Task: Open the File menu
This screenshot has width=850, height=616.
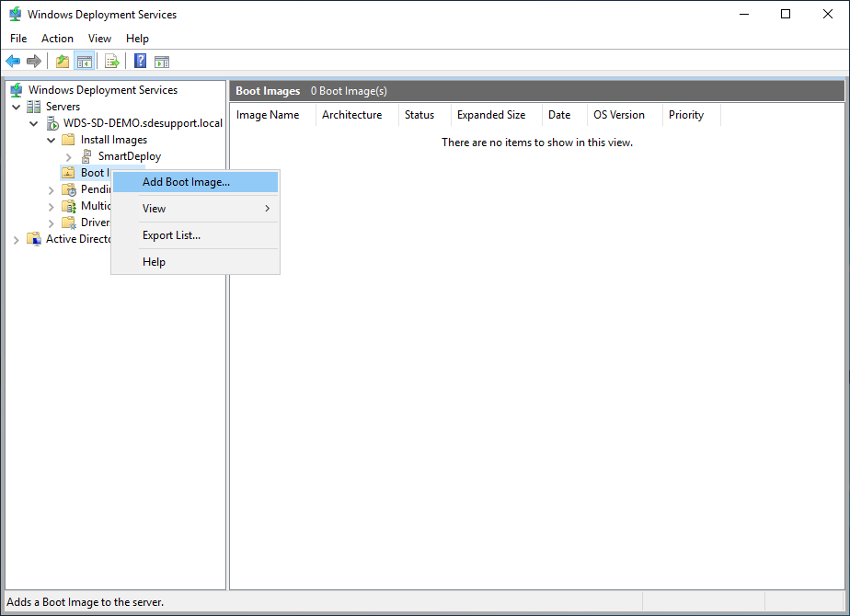Action: (18, 39)
